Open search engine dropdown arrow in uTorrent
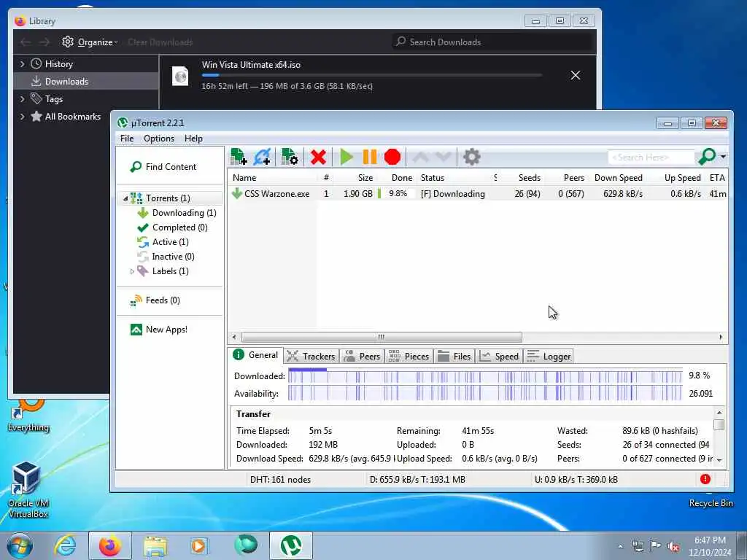Image resolution: width=747 pixels, height=560 pixels. 723,157
